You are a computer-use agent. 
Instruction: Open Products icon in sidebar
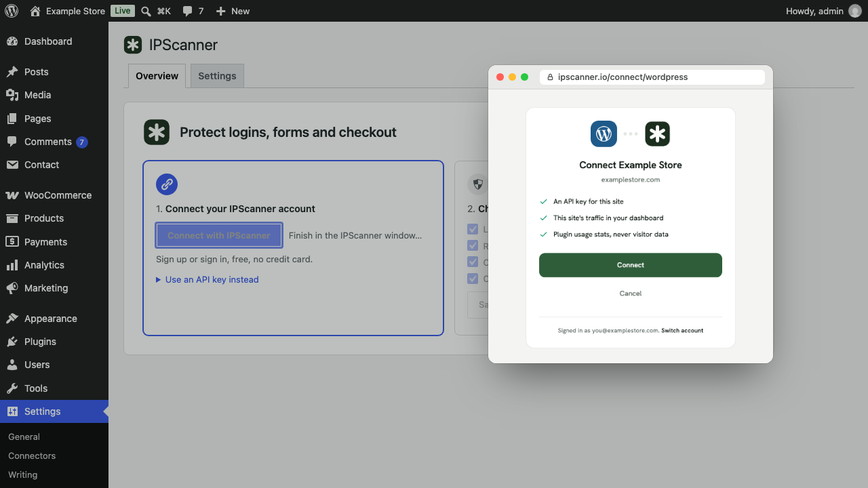pos(12,218)
